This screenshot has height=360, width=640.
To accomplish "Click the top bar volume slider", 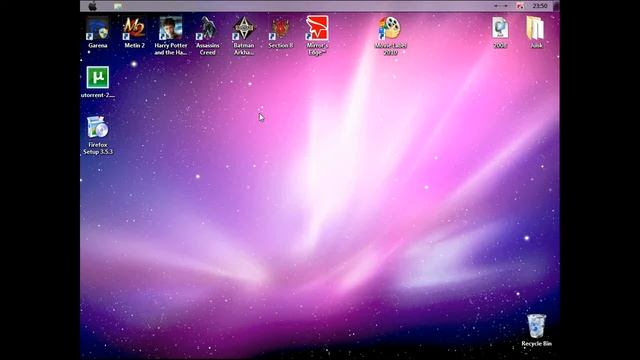I will (x=501, y=6).
